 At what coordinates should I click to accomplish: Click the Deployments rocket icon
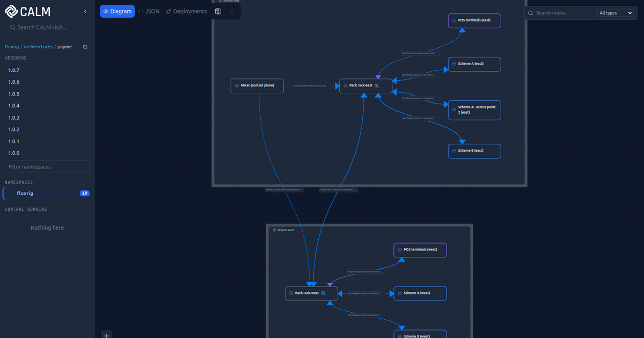(169, 11)
